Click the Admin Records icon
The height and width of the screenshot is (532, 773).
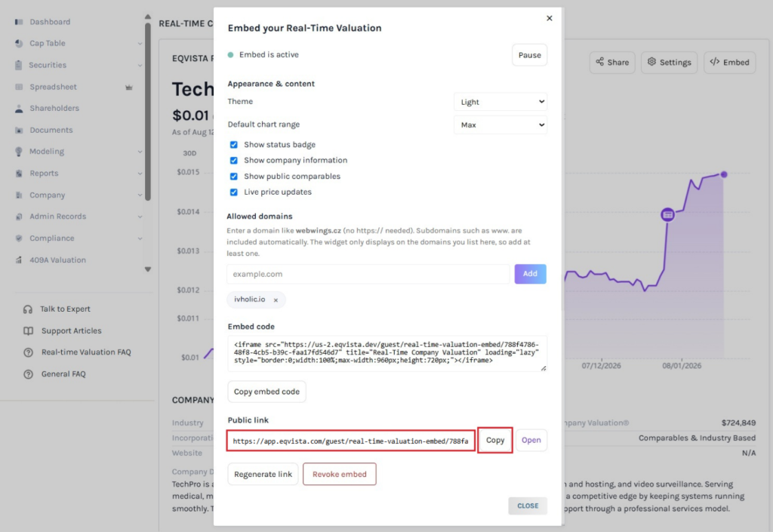click(x=19, y=217)
